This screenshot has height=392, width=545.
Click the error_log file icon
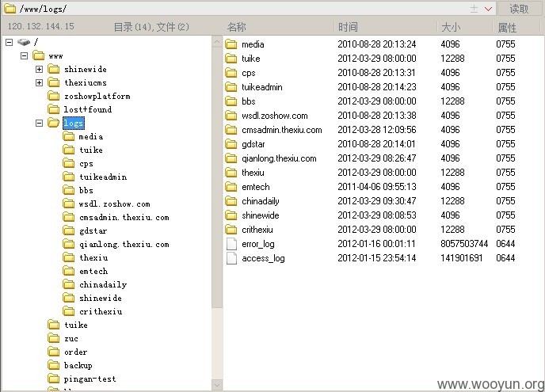[x=231, y=244]
